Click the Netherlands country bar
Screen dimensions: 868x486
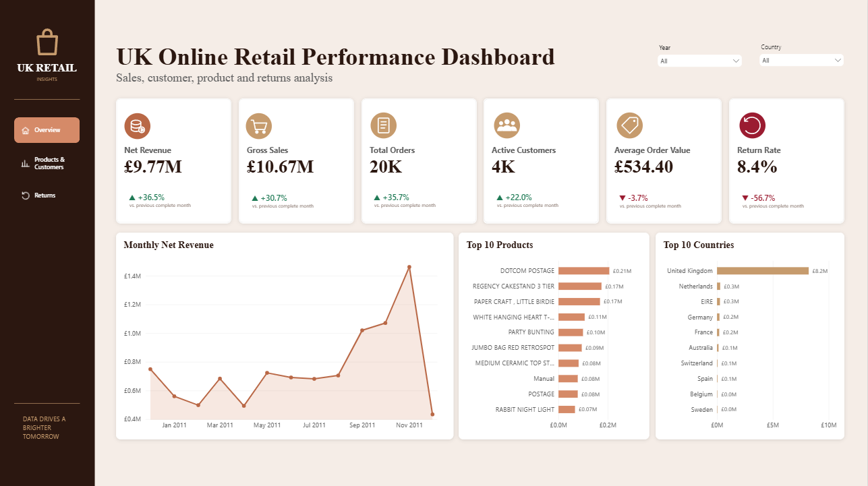pos(719,286)
